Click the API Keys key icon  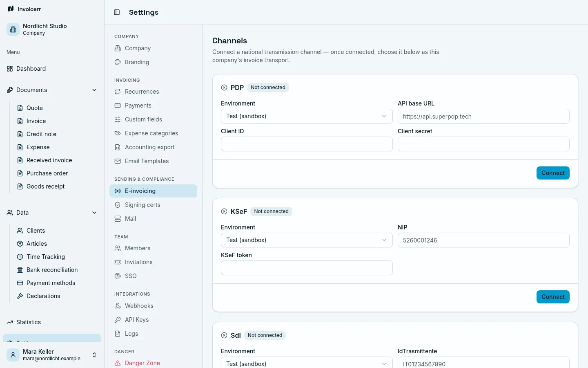point(118,320)
